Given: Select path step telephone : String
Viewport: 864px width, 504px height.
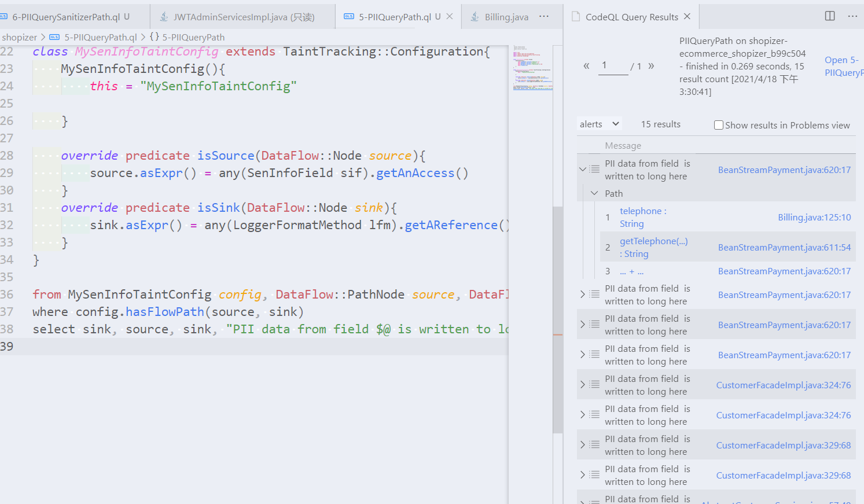Looking at the screenshot, I should pyautogui.click(x=643, y=218).
